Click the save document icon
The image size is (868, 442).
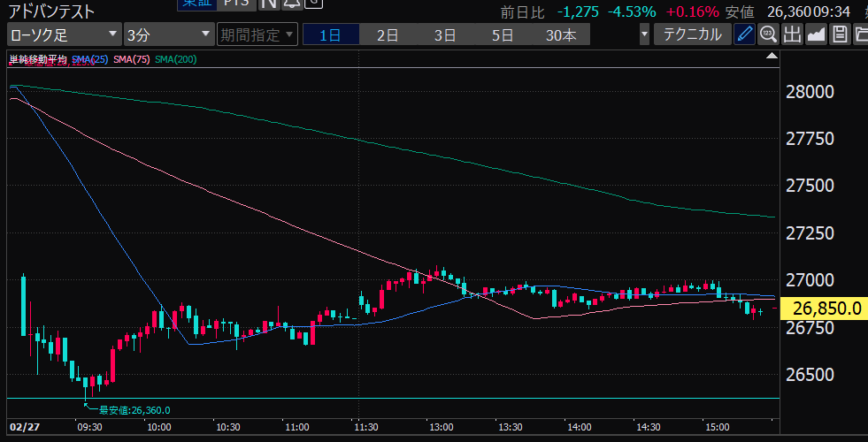[x=839, y=35]
